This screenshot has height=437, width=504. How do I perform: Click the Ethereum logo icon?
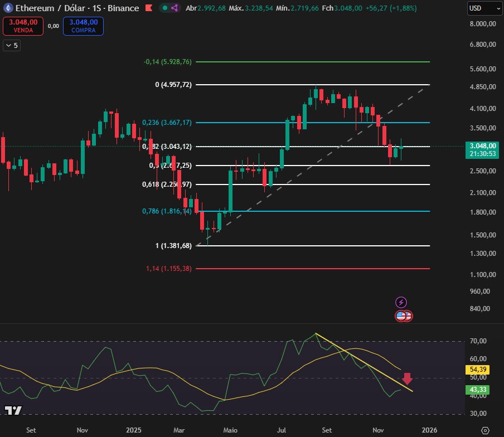8,8
